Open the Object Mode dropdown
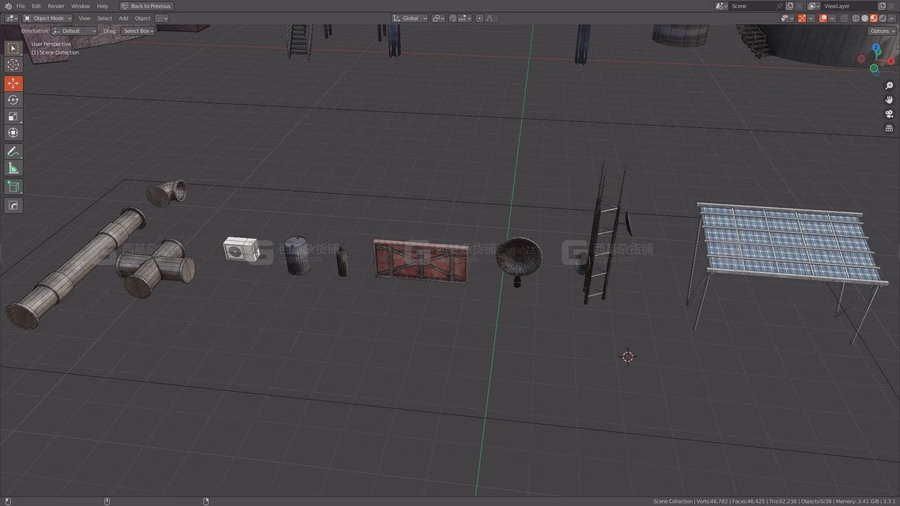The width and height of the screenshot is (900, 506). (x=48, y=18)
